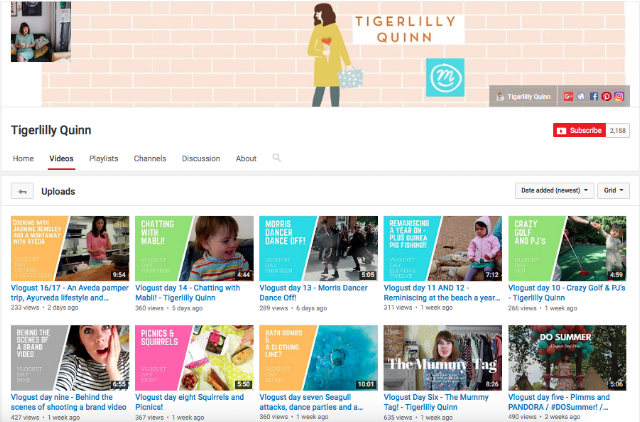The image size is (640, 422).
Task: Play the Guinea Pig Fishing beach thumbnail
Action: (x=442, y=248)
